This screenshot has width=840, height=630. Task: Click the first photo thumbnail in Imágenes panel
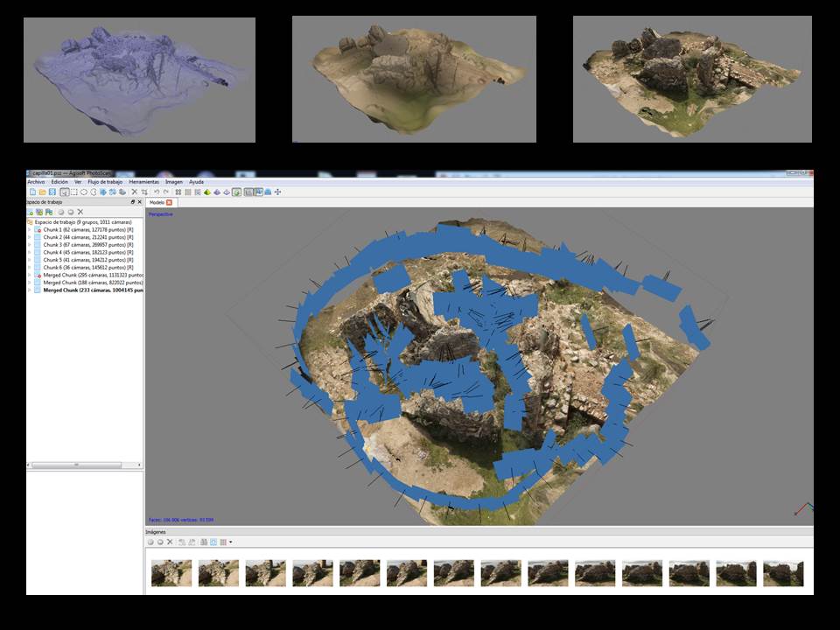pos(171,573)
